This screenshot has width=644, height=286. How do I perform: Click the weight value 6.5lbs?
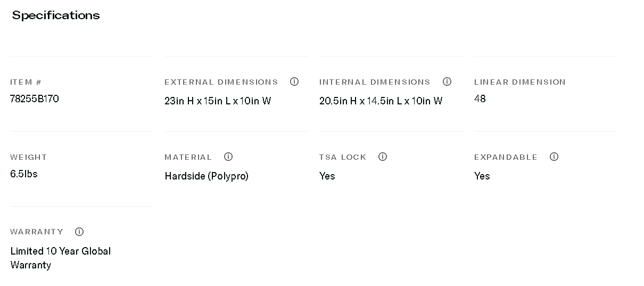pos(24,174)
